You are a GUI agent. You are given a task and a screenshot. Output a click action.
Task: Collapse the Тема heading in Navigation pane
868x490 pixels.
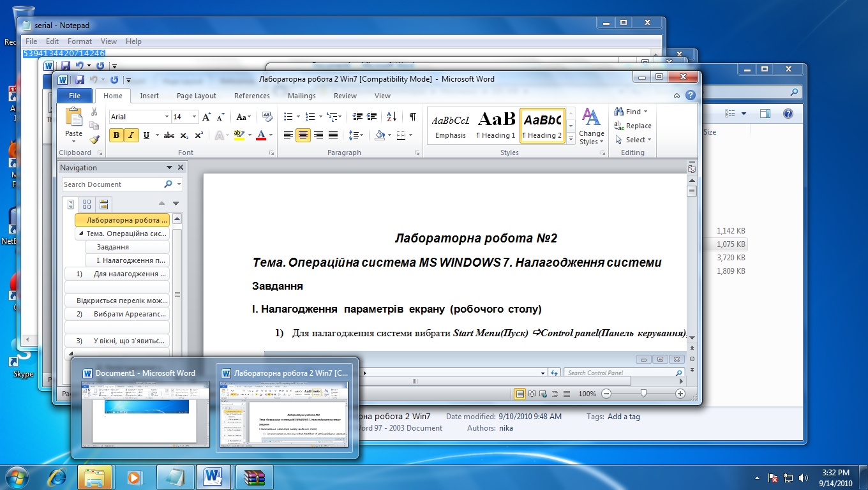(x=80, y=234)
